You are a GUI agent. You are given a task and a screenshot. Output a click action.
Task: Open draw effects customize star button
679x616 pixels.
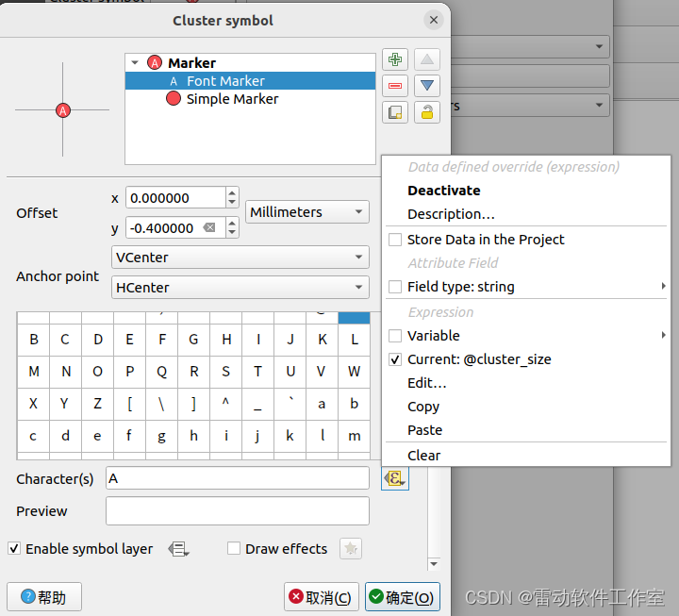tap(351, 549)
